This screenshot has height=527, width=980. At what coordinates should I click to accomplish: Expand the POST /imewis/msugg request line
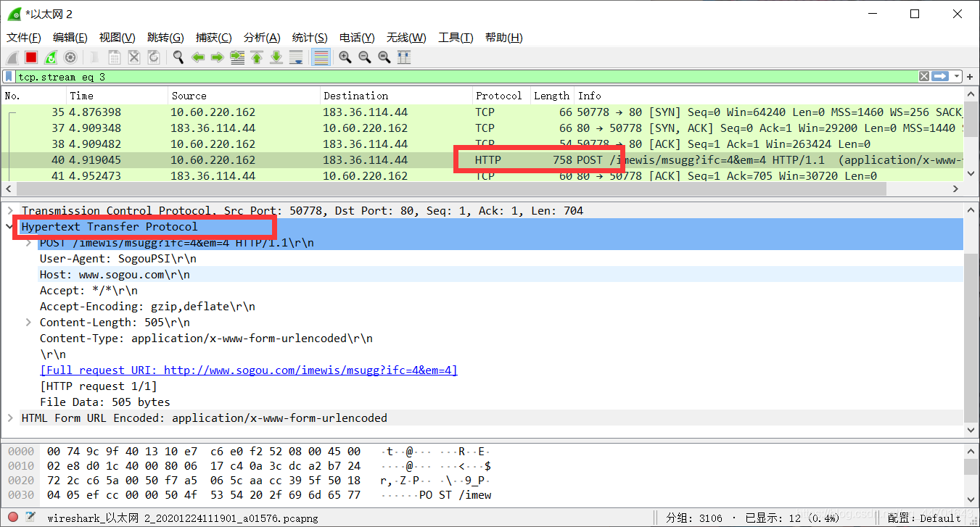(x=28, y=243)
